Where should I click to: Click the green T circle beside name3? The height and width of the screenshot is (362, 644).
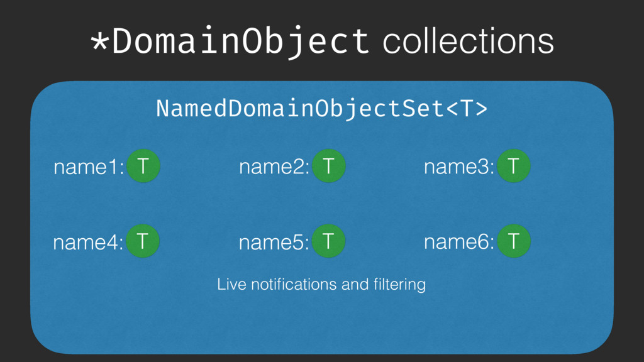click(513, 166)
